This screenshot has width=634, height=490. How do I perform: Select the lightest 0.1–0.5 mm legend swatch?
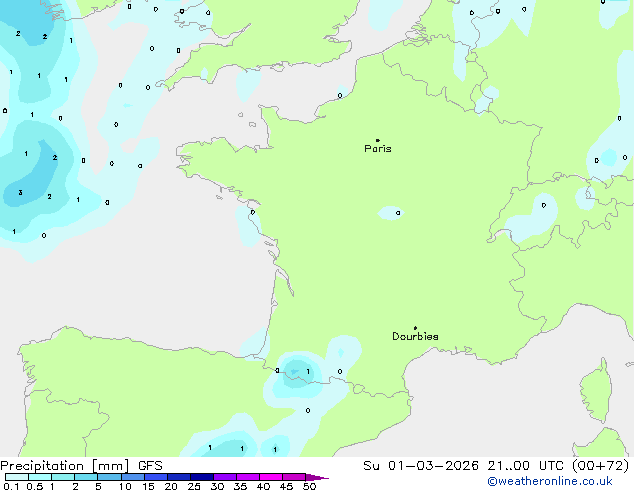(17, 477)
